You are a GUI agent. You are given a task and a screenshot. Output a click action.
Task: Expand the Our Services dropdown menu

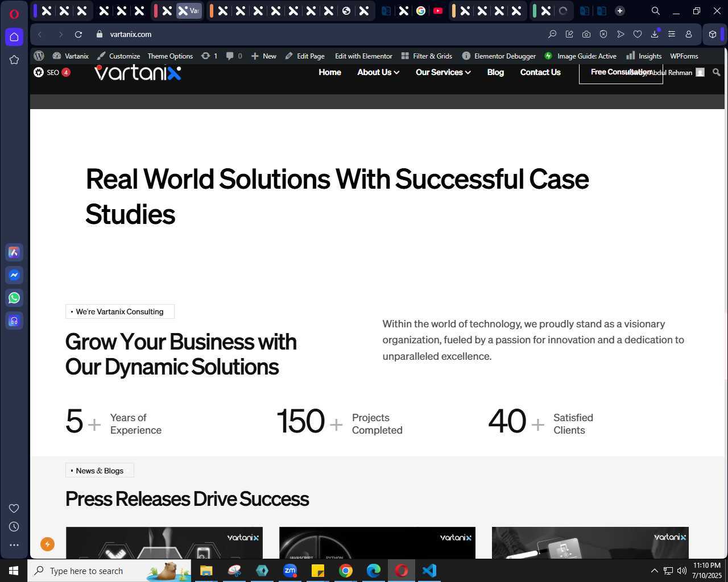(443, 72)
